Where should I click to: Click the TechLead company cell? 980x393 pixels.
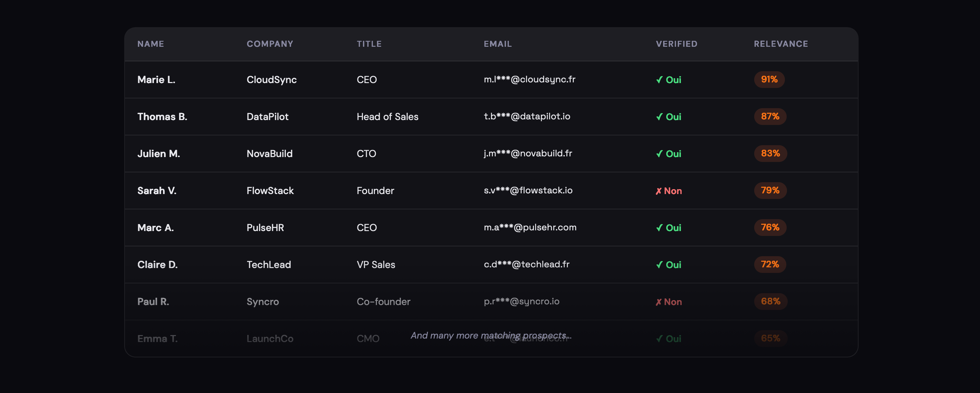(269, 265)
